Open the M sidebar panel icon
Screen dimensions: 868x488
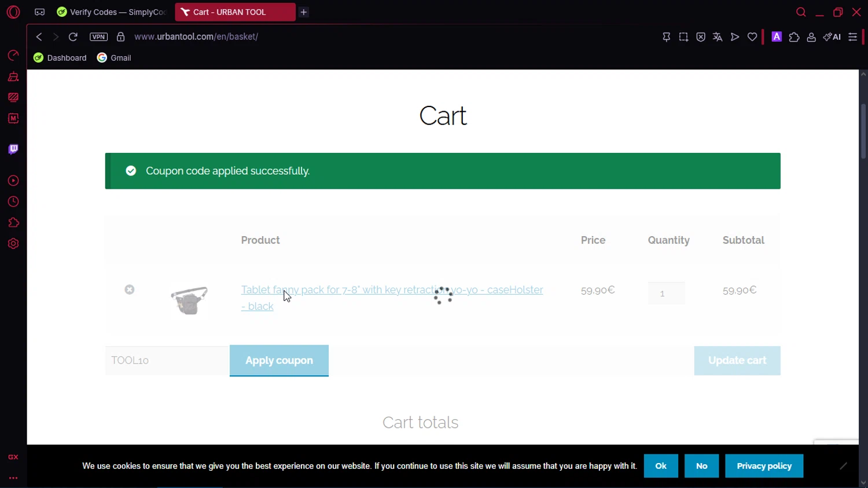(13, 118)
